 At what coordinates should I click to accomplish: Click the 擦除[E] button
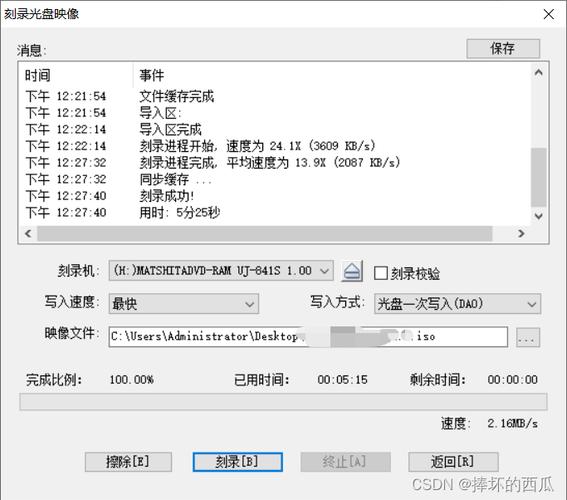[x=128, y=462]
